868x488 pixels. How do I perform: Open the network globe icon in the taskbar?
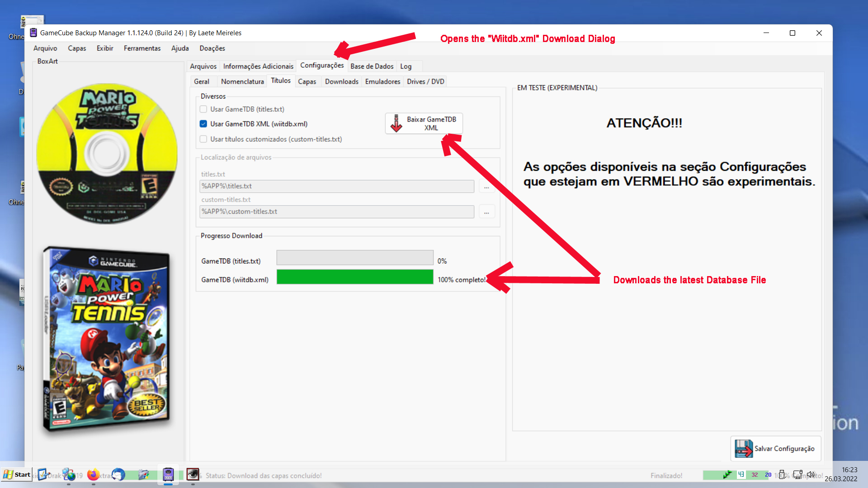pos(69,474)
